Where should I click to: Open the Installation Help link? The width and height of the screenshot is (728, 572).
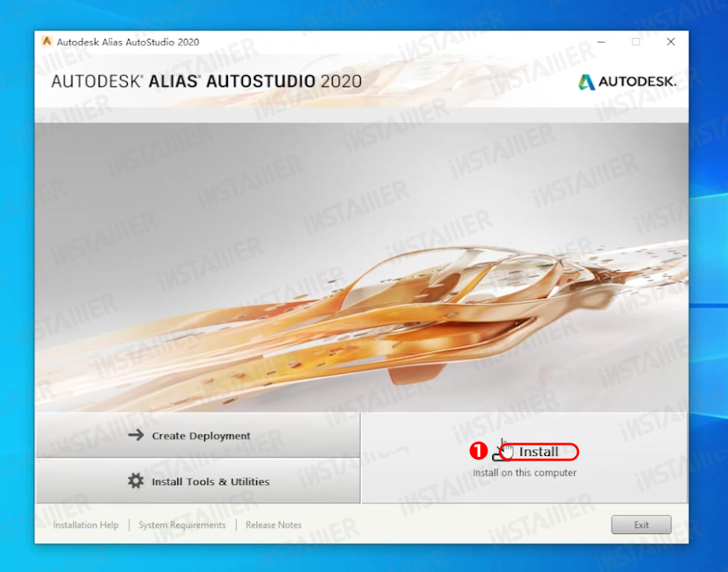(86, 525)
